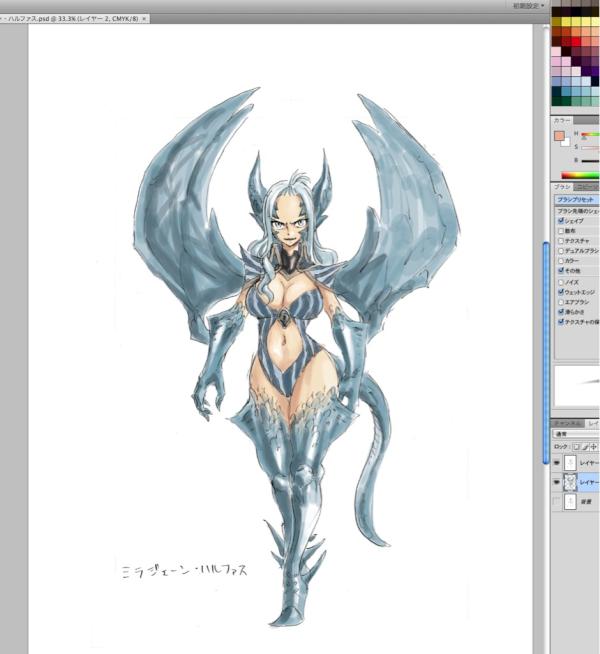Pick a color from the spectrum ramp
The width and height of the screenshot is (600, 654).
pos(580,176)
